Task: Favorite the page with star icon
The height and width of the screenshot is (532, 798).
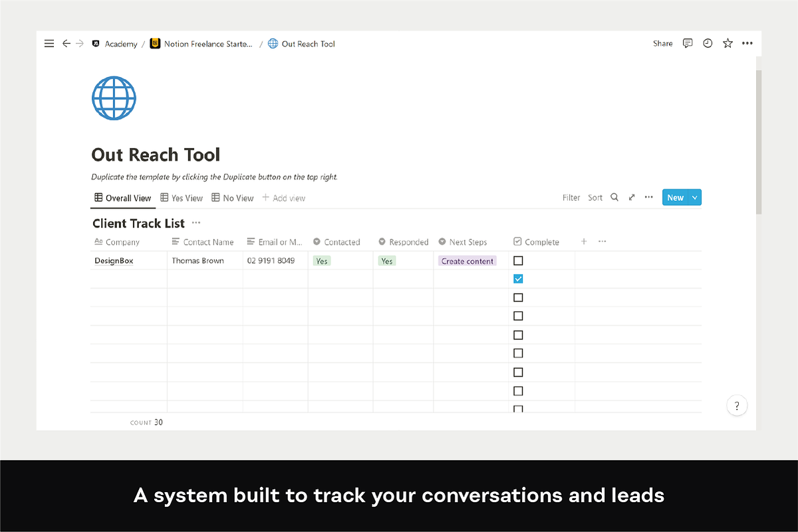Action: (728, 43)
